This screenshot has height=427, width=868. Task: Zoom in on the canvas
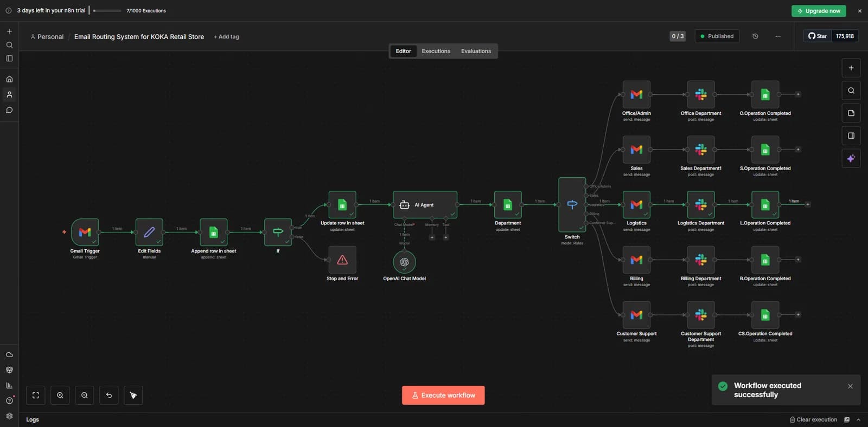point(60,395)
